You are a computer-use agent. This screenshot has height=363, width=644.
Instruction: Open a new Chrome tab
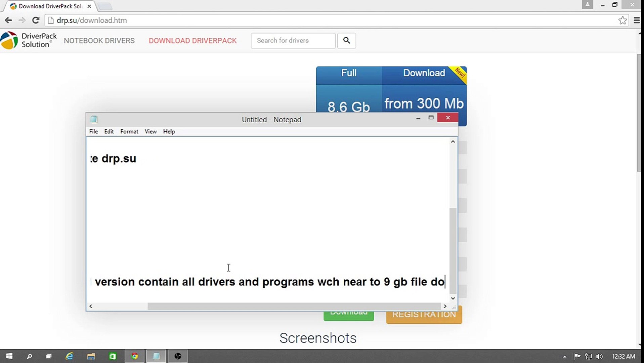105,6
